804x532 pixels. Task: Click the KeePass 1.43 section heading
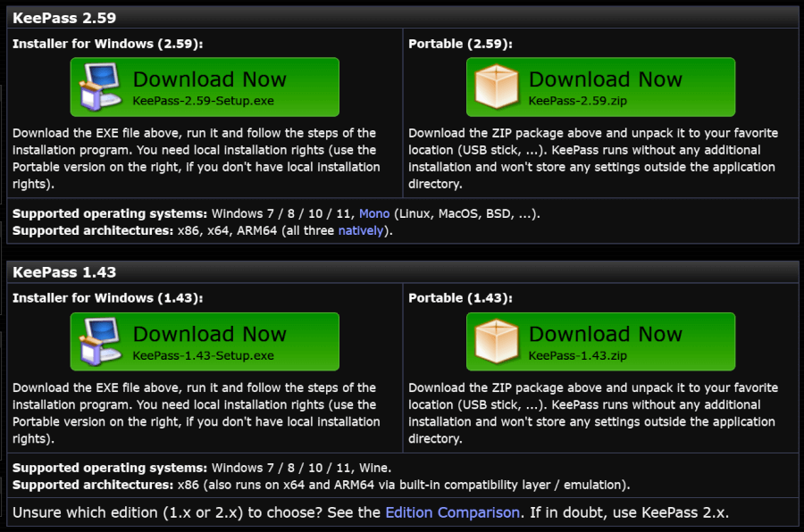[64, 272]
